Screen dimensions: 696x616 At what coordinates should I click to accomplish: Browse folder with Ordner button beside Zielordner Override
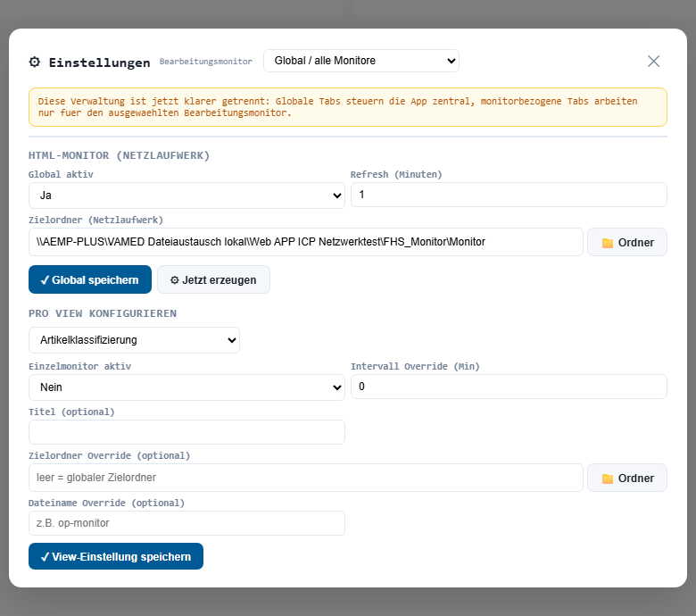pos(627,478)
